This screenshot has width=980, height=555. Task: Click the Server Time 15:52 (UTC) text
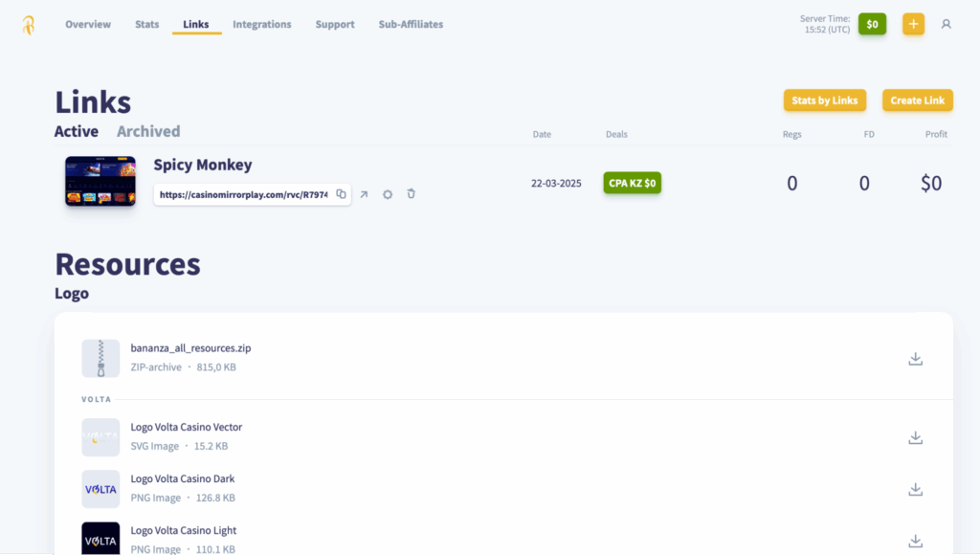pos(825,24)
